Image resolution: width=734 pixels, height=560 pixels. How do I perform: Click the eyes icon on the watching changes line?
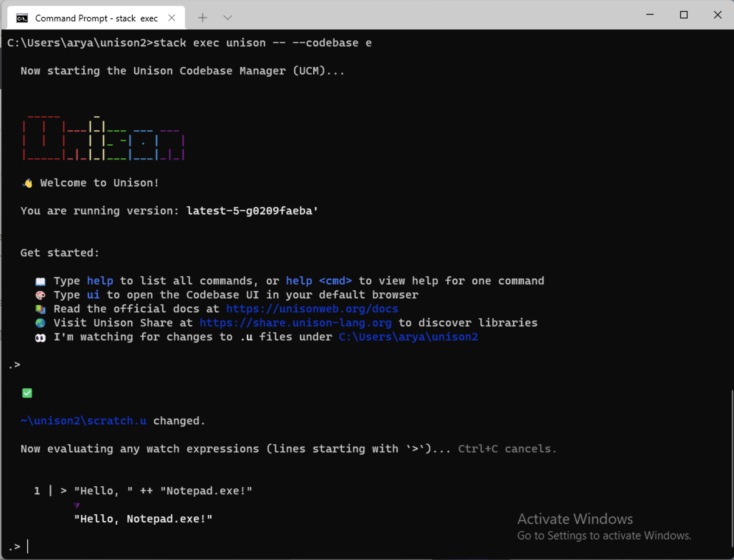41,337
